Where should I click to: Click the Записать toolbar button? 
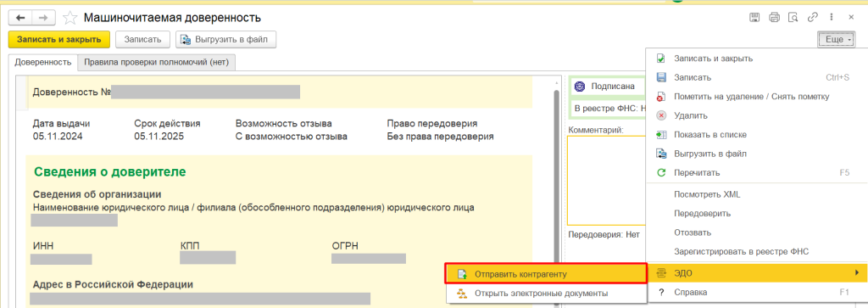[x=142, y=39]
